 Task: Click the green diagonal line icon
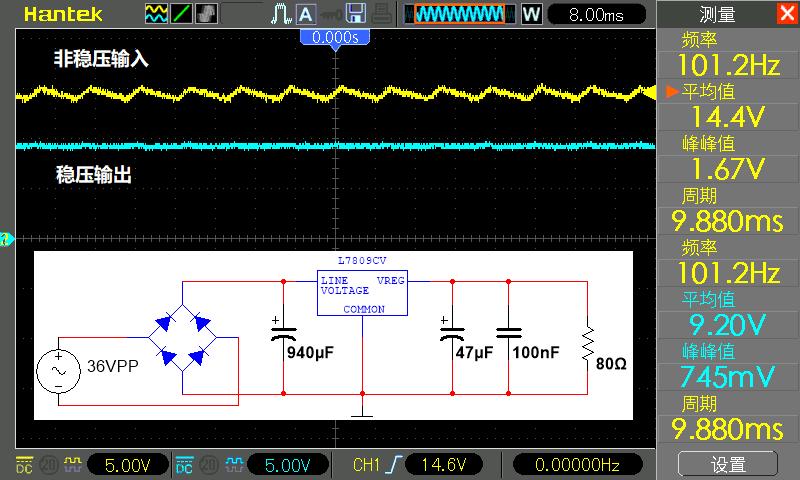point(181,14)
